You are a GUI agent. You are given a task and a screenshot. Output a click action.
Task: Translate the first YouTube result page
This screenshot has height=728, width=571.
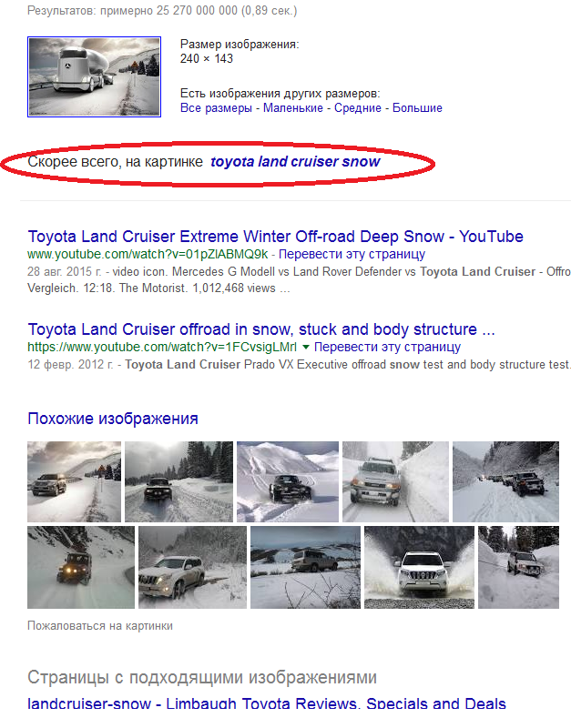coord(352,255)
